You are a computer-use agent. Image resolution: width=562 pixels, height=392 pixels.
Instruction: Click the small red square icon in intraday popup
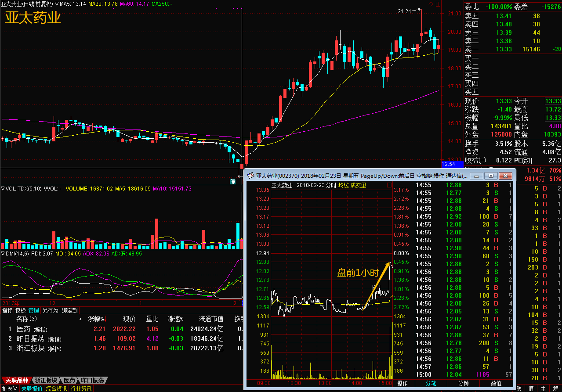click(x=390, y=185)
